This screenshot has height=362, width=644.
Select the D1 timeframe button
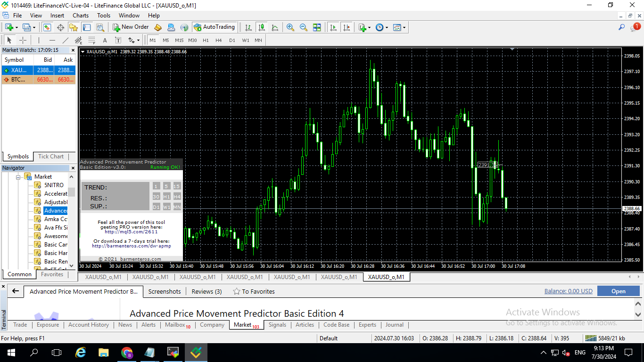tap(232, 40)
